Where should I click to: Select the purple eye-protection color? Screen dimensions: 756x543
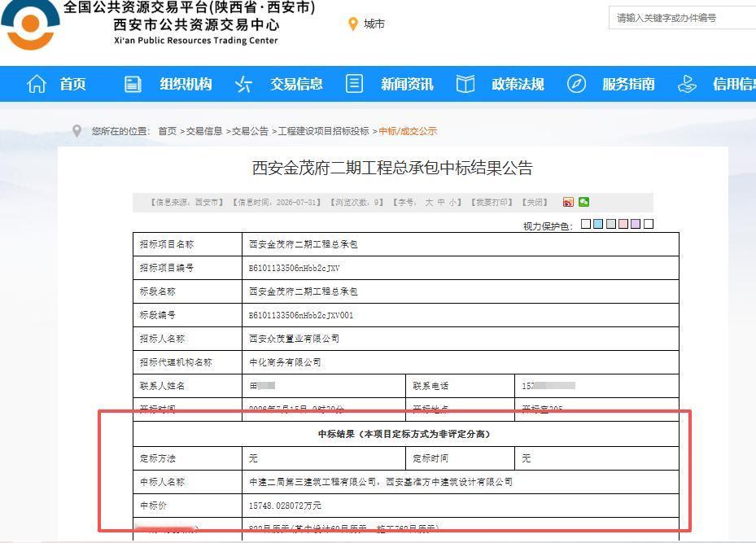(636, 224)
